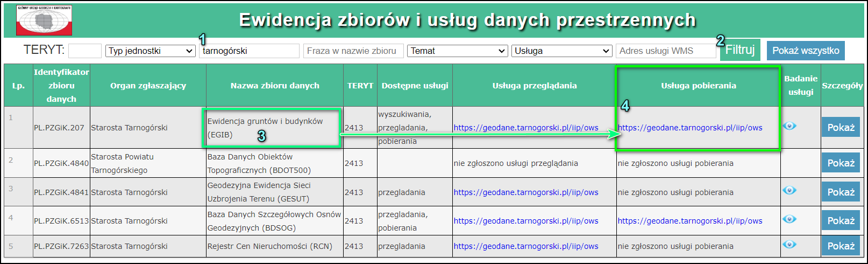
Task: Open the Usługa dropdown
Action: click(561, 51)
